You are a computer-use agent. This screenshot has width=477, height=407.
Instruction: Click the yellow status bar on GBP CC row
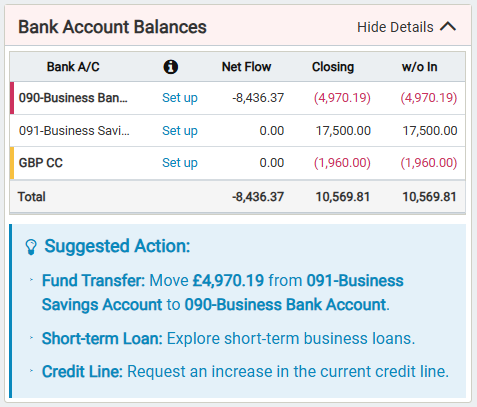pyautogui.click(x=12, y=163)
